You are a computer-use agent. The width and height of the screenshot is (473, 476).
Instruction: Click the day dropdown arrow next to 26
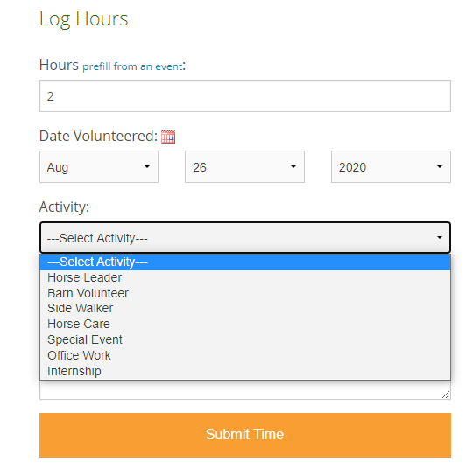click(293, 166)
